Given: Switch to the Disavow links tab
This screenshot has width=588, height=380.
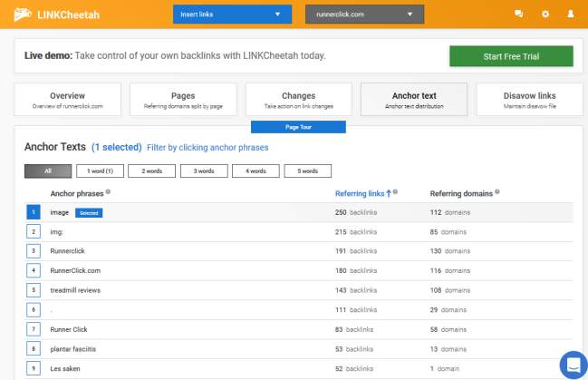Looking at the screenshot, I should tap(529, 100).
